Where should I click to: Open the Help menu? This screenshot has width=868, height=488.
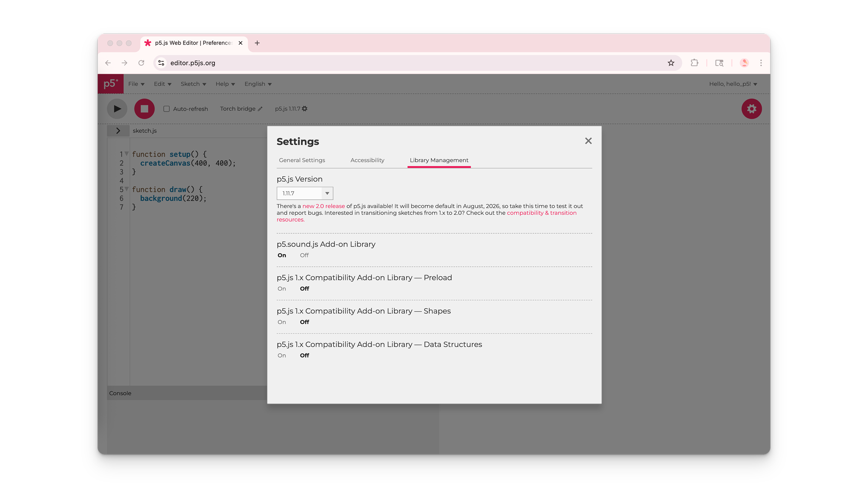(x=225, y=84)
